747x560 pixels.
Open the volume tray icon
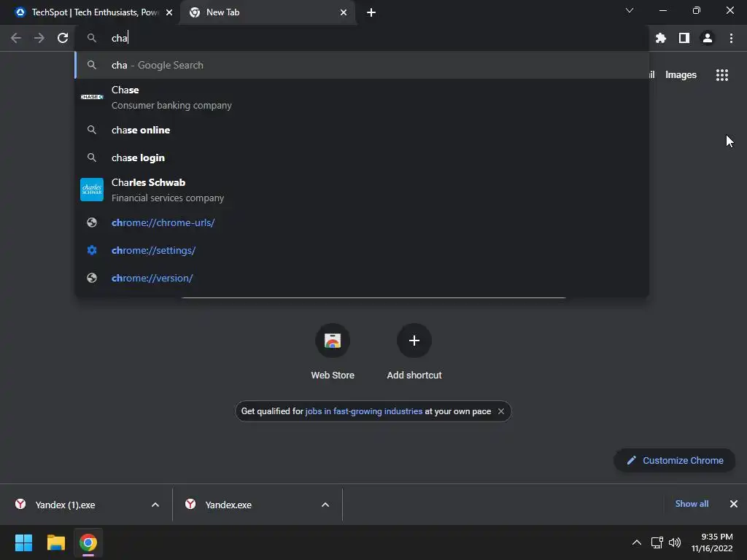(x=675, y=542)
